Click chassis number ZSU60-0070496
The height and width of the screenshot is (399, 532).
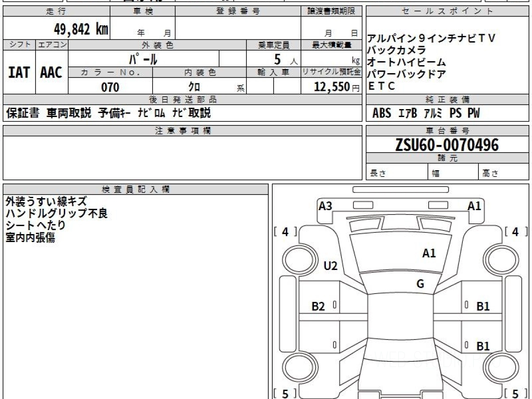(x=447, y=145)
